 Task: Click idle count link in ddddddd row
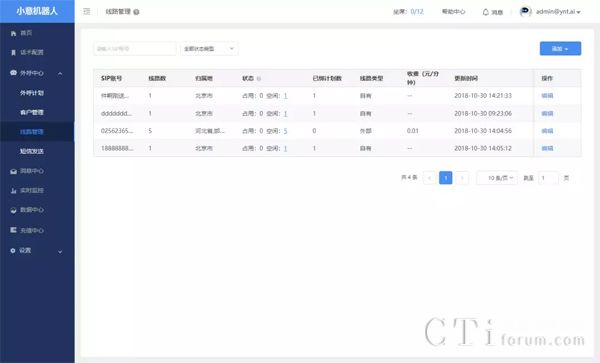(285, 114)
